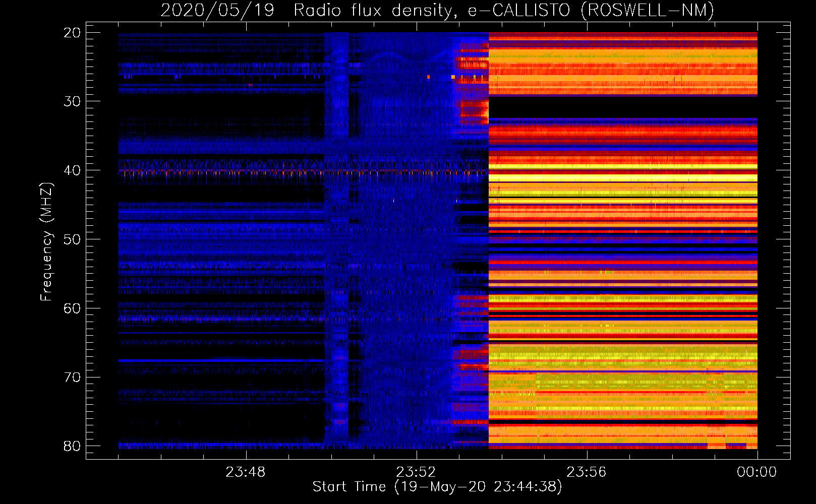
Task: Click the 70 frequency tick label
Action: click(x=72, y=377)
